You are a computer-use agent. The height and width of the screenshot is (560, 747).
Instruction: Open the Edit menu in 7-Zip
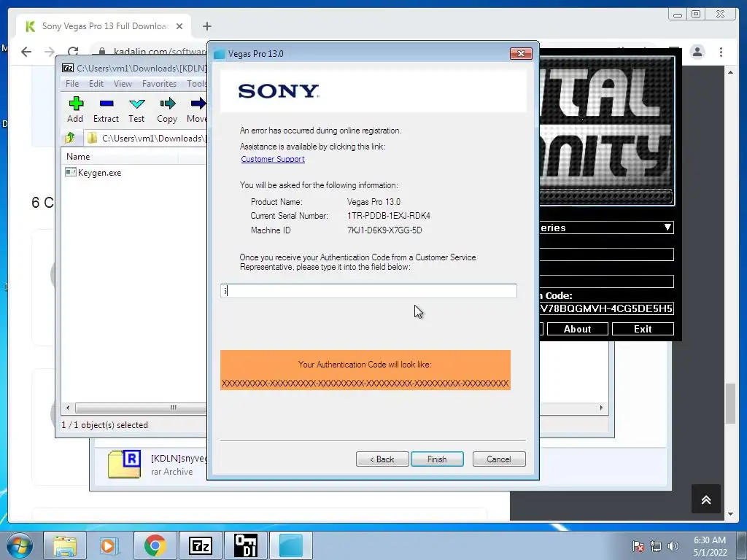tap(96, 84)
